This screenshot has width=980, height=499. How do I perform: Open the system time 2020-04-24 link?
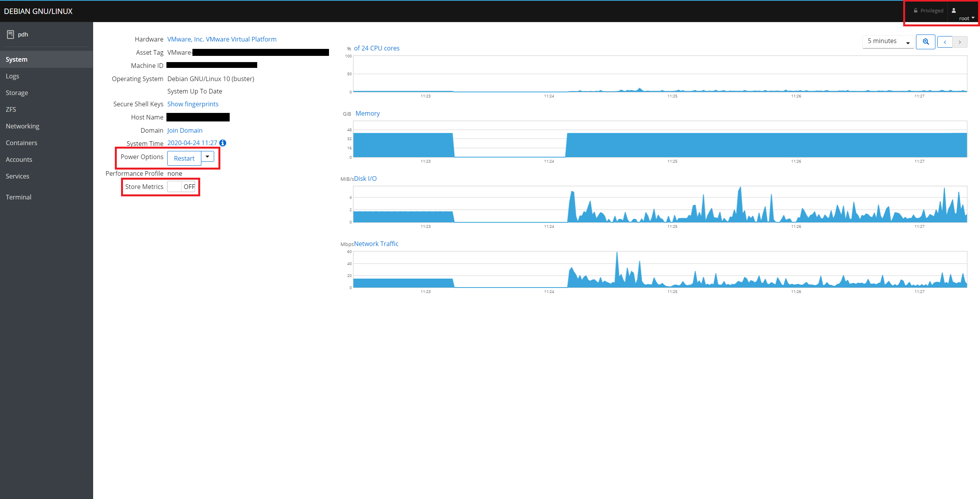pyautogui.click(x=192, y=143)
